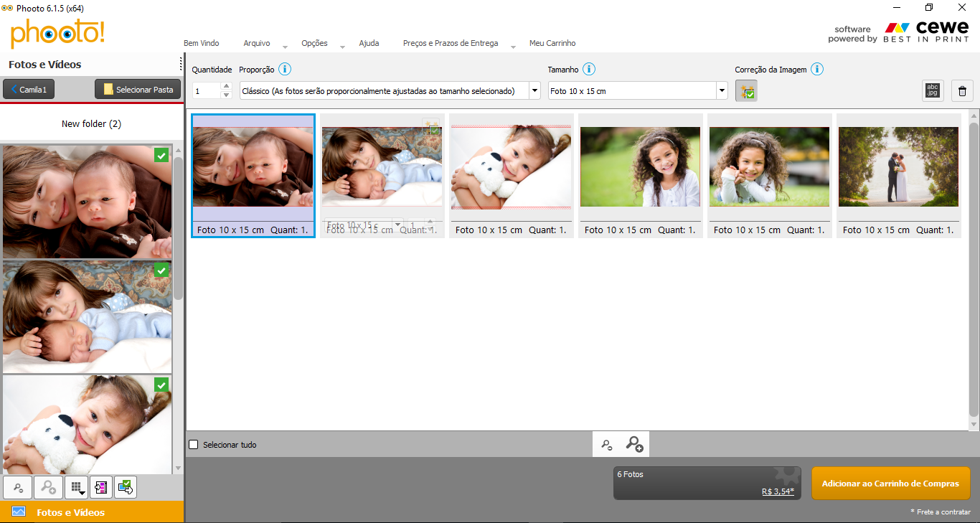
Task: Open the thumbnail grid view dropdown
Action: [x=76, y=487]
